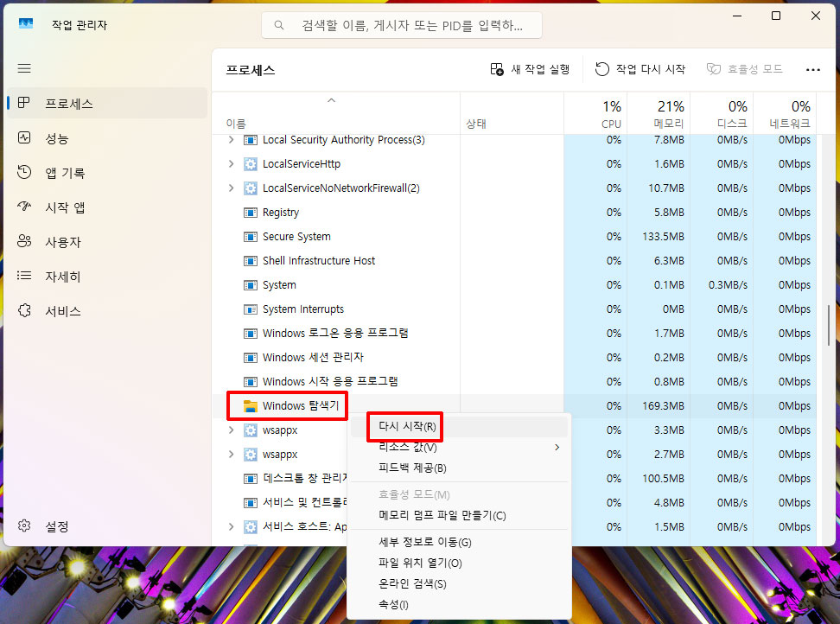Expand the LocalServiceHttp group
This screenshot has height=624, width=840.
(x=231, y=164)
